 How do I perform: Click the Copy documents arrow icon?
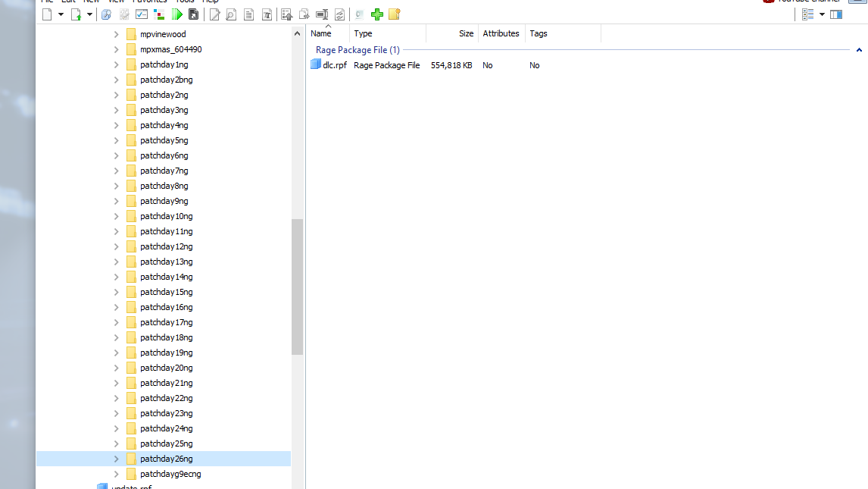point(304,14)
